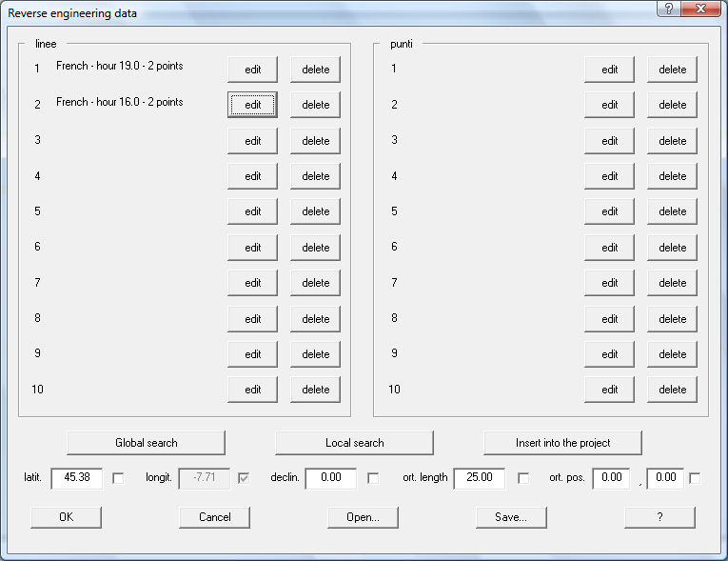
Task: Click delete for punti row 4
Action: (x=672, y=176)
